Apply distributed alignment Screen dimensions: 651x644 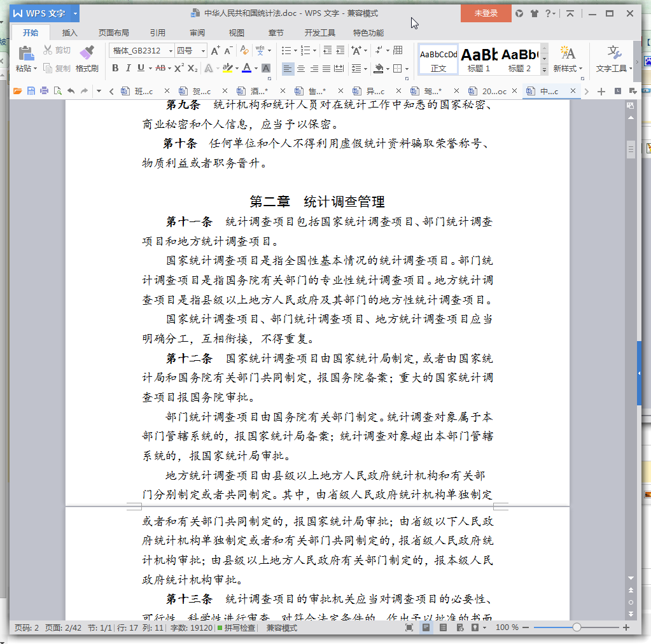339,69
